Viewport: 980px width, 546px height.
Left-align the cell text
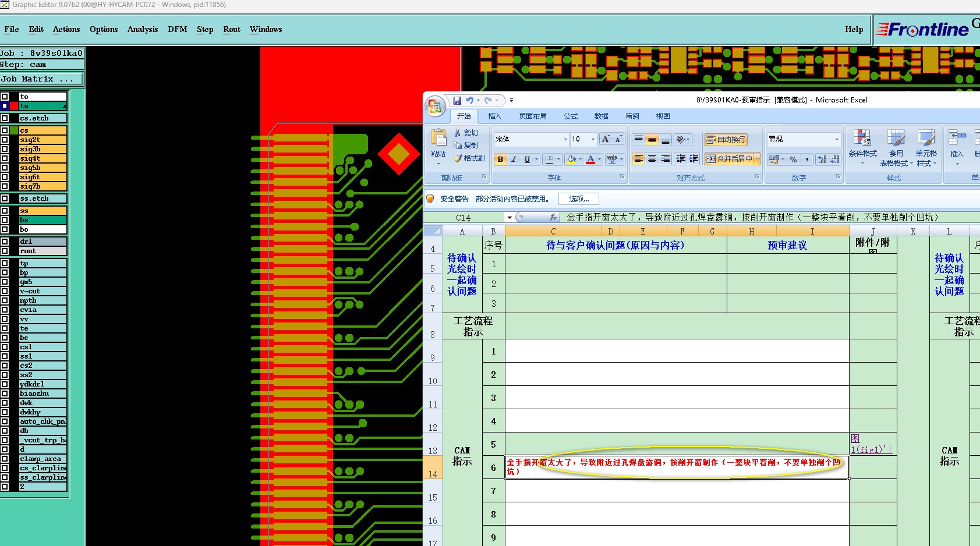pos(639,159)
